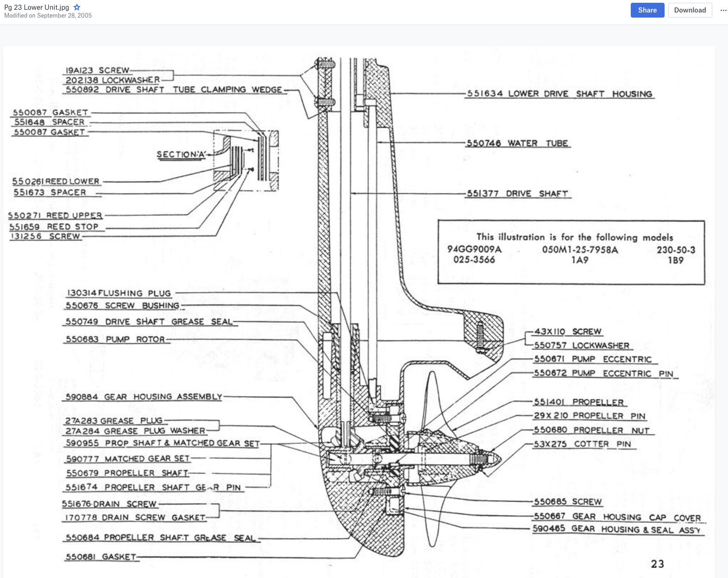Click the 551377 Drive Shaft label
Image resolution: width=728 pixels, height=578 pixels.
coord(517,193)
